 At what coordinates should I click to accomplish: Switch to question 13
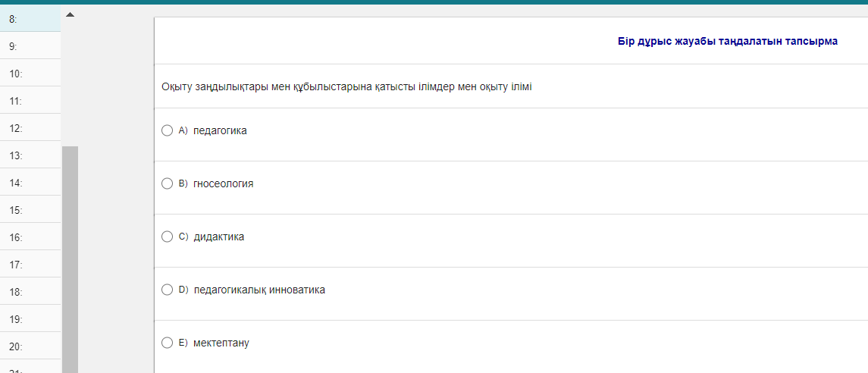click(30, 155)
